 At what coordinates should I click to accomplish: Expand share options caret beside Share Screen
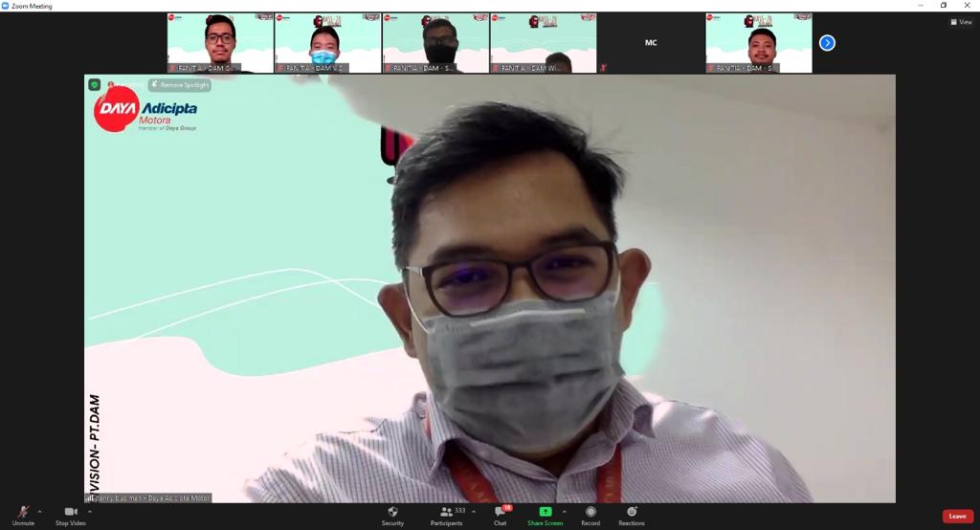tap(565, 511)
